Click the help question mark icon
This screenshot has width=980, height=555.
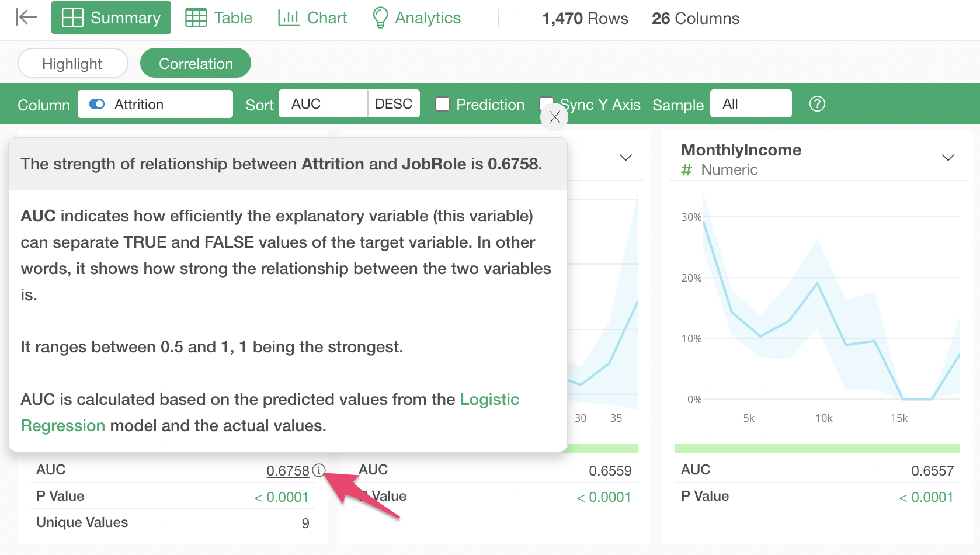coord(817,104)
